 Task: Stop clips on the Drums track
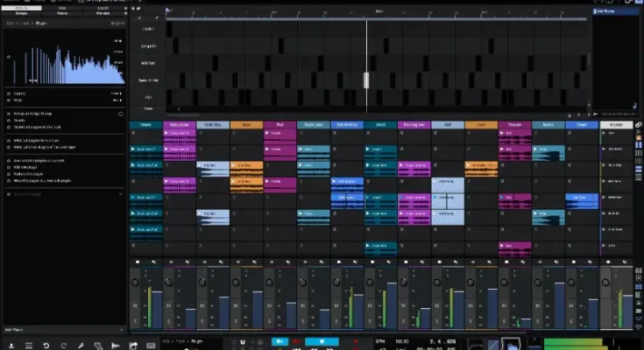point(138,261)
